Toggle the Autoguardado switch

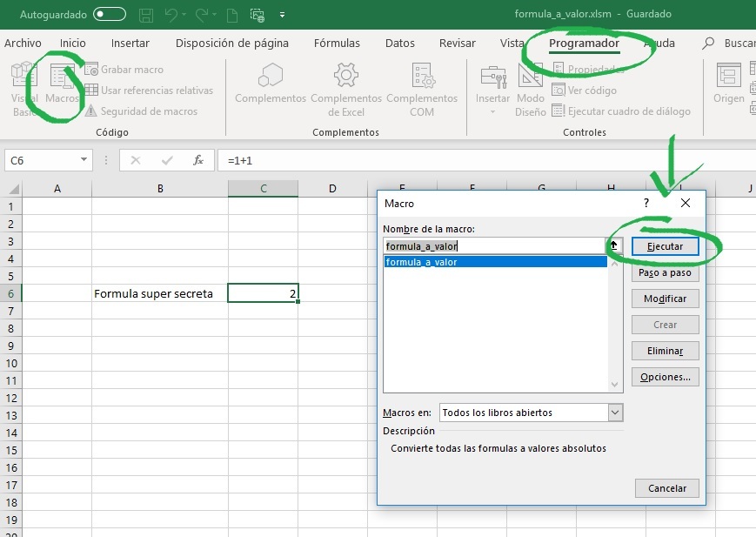point(109,15)
